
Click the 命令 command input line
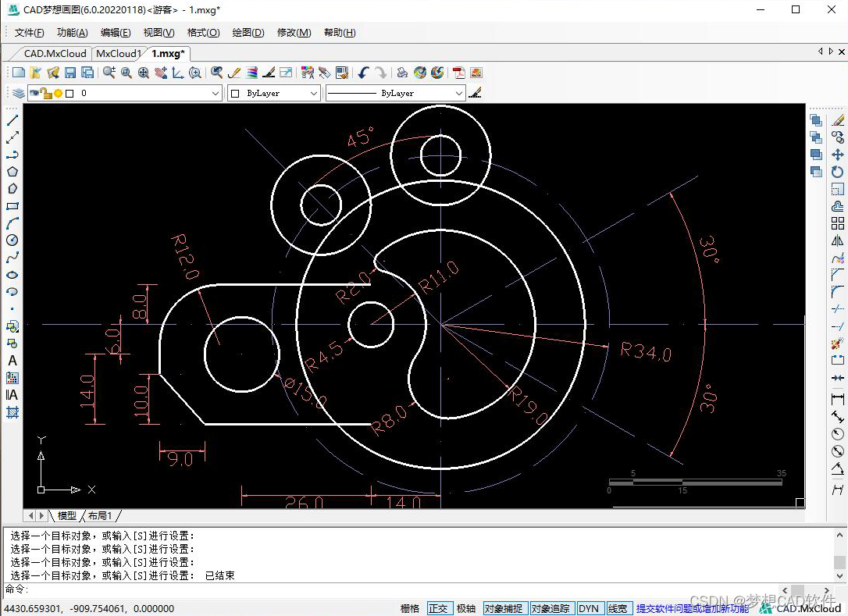coord(390,589)
